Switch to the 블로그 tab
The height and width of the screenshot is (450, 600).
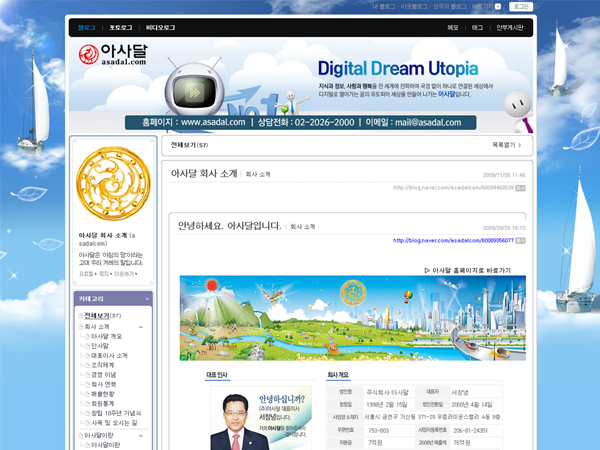click(x=86, y=28)
